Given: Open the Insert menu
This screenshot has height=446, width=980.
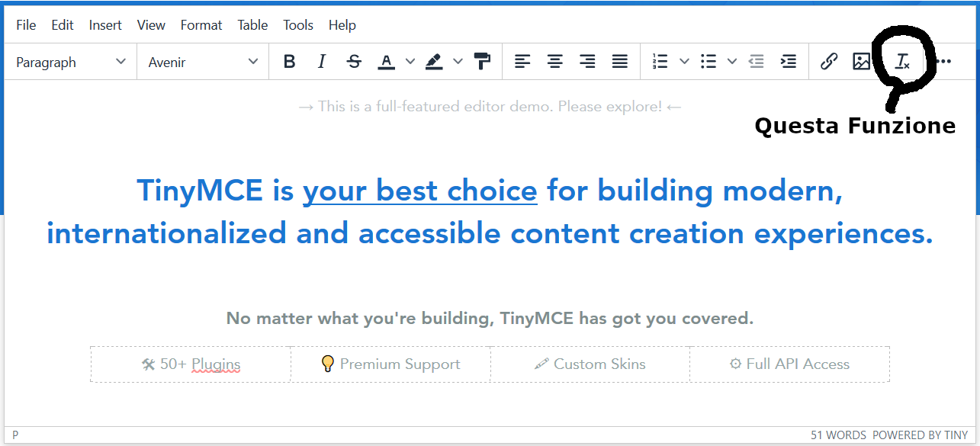Looking at the screenshot, I should (x=105, y=25).
